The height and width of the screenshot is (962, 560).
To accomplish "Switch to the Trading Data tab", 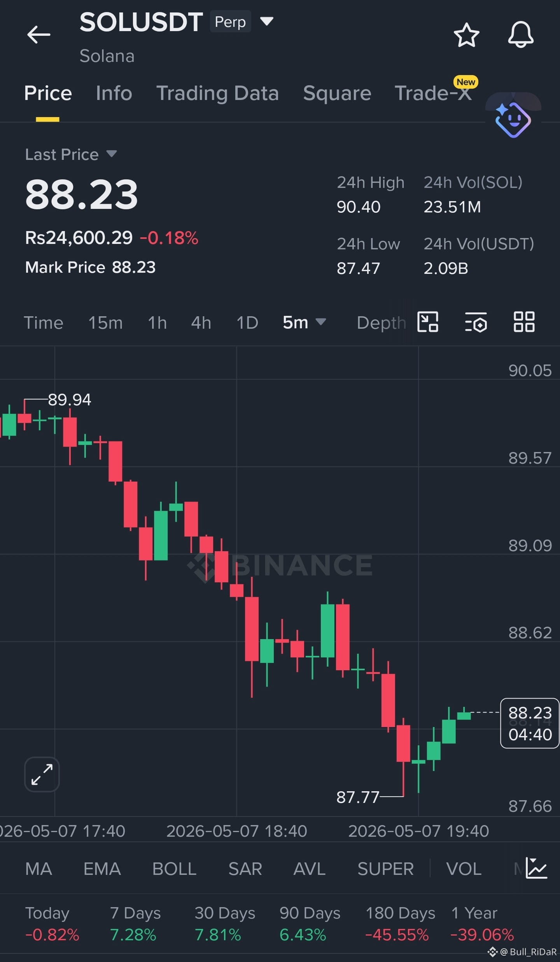I will pyautogui.click(x=217, y=93).
